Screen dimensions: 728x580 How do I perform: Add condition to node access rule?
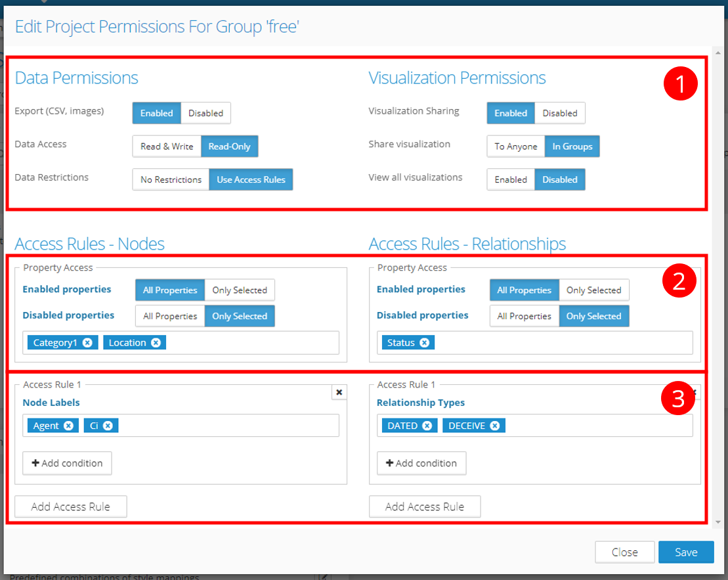pos(67,463)
